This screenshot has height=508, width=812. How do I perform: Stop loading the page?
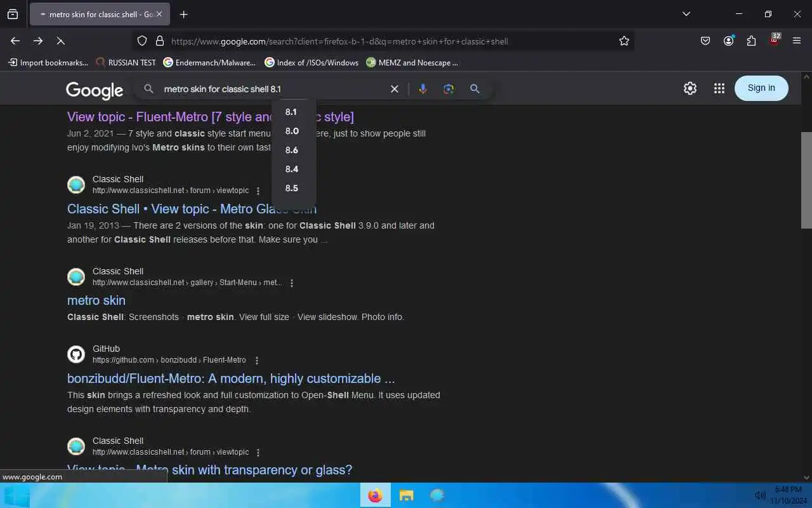tap(60, 41)
